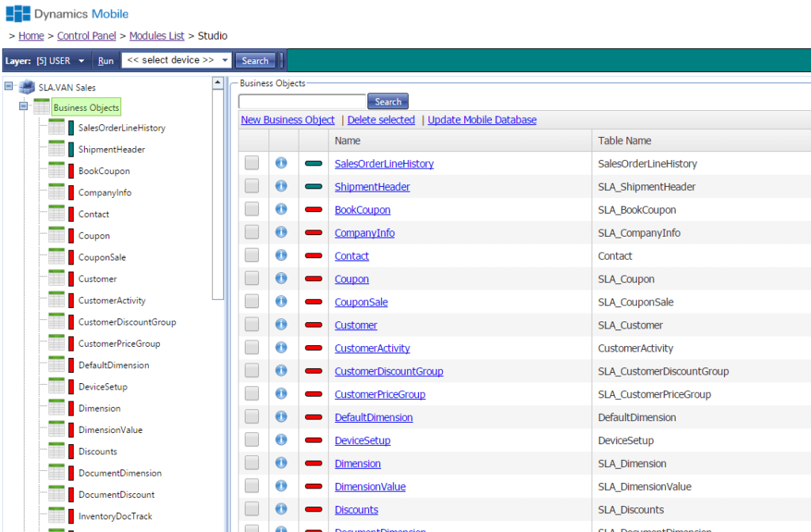The width and height of the screenshot is (811, 532).
Task: Show info for Customer row
Action: (x=281, y=325)
